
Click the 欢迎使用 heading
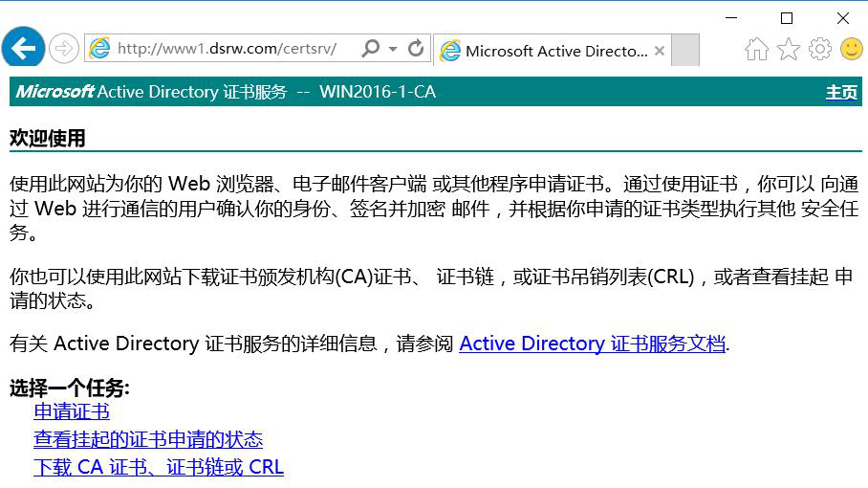point(48,139)
